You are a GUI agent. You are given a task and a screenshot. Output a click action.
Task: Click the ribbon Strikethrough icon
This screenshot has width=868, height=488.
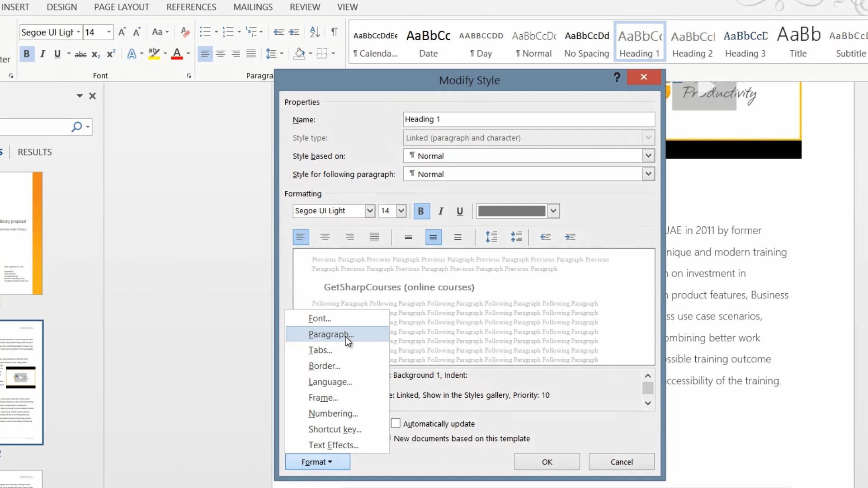(80, 54)
